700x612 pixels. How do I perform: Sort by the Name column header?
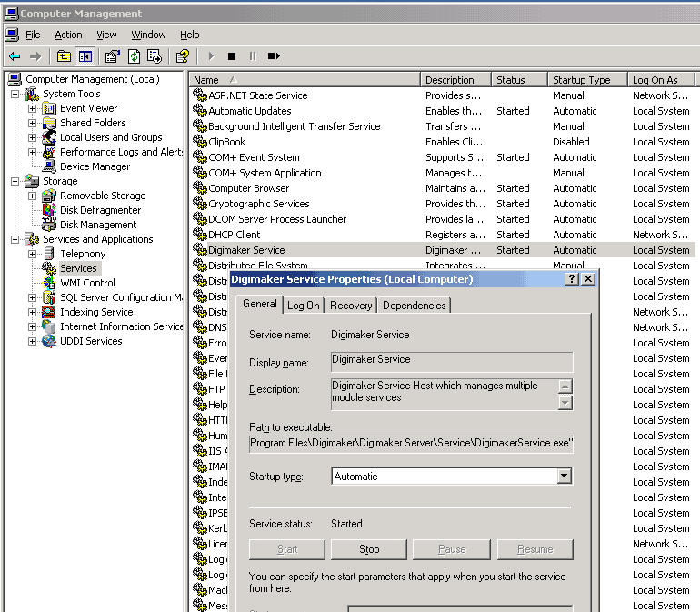(x=305, y=80)
